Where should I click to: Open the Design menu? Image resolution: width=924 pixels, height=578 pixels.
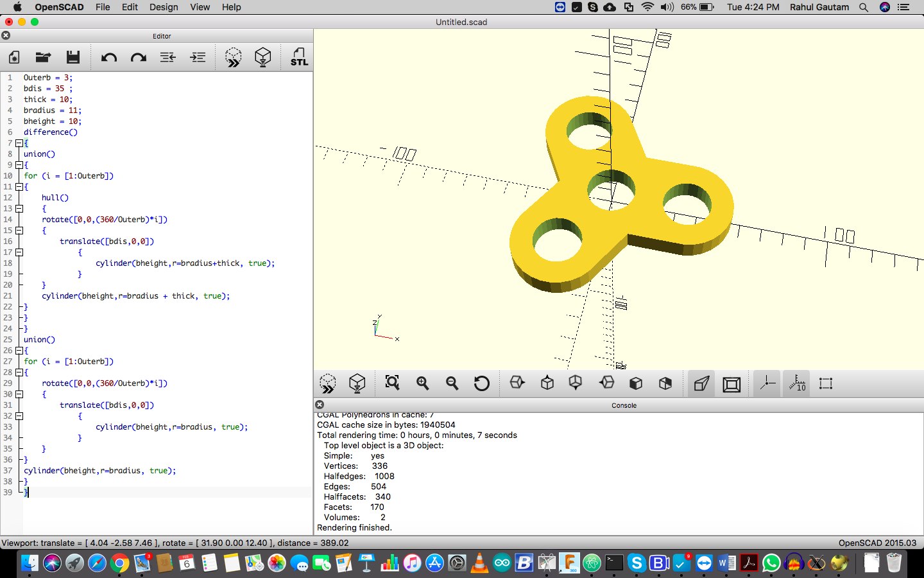pos(164,7)
